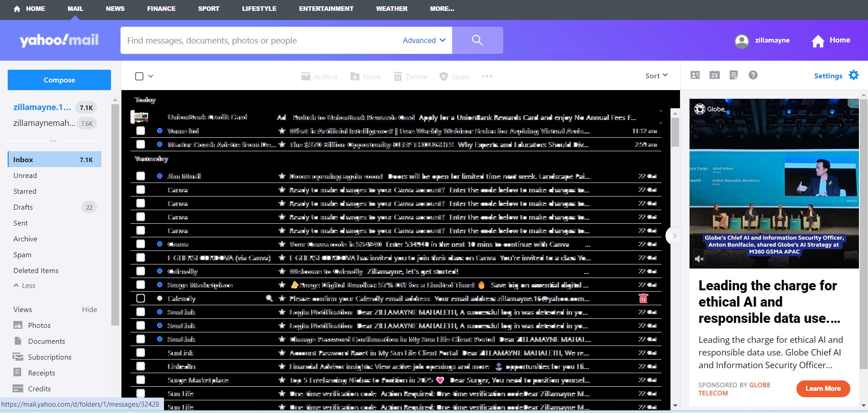Screen dimensions: 868x413
Task: Open the toolbar three-dot more options
Action: [x=487, y=77]
